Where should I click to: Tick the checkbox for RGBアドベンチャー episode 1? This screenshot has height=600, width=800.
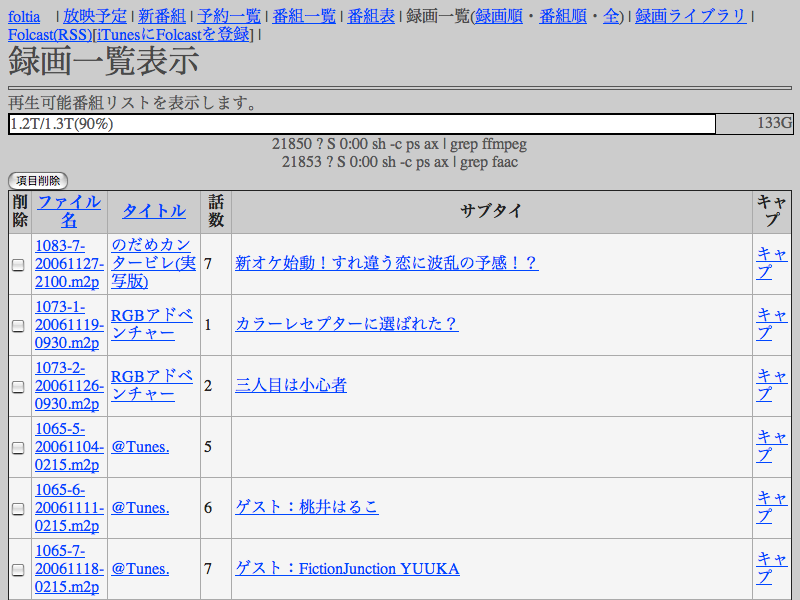pyautogui.click(x=18, y=326)
